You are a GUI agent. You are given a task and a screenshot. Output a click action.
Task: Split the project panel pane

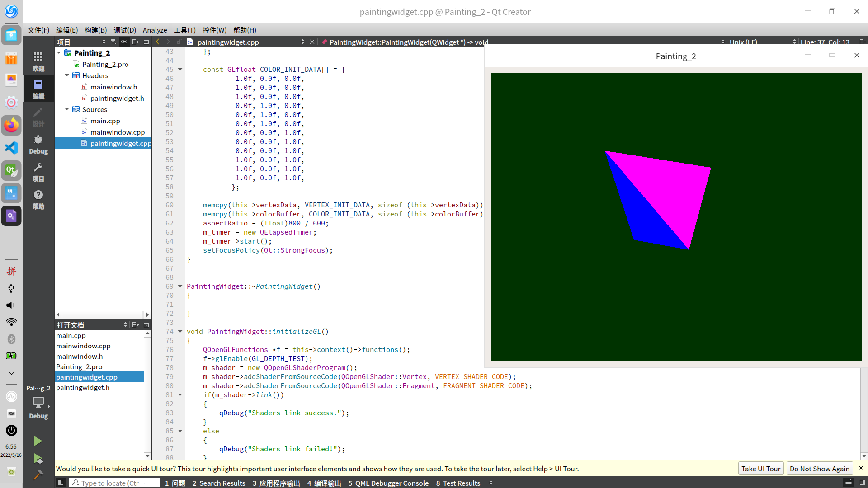click(x=135, y=42)
